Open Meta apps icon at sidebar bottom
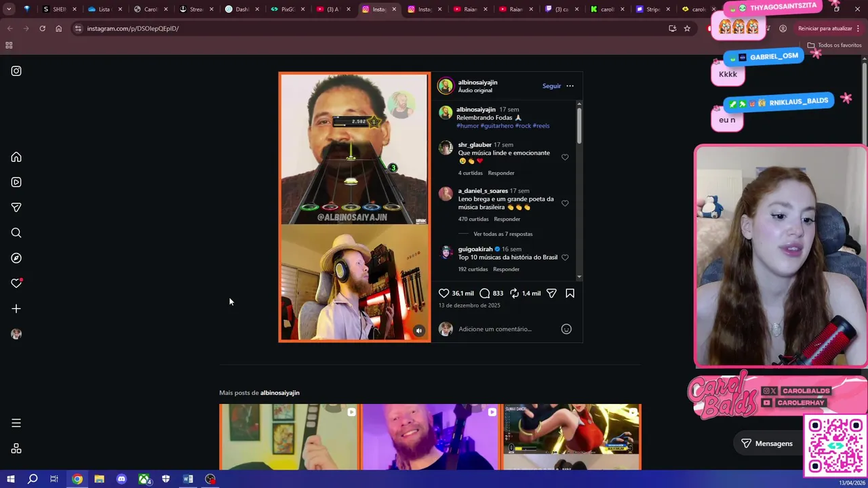868x488 pixels. (x=16, y=449)
